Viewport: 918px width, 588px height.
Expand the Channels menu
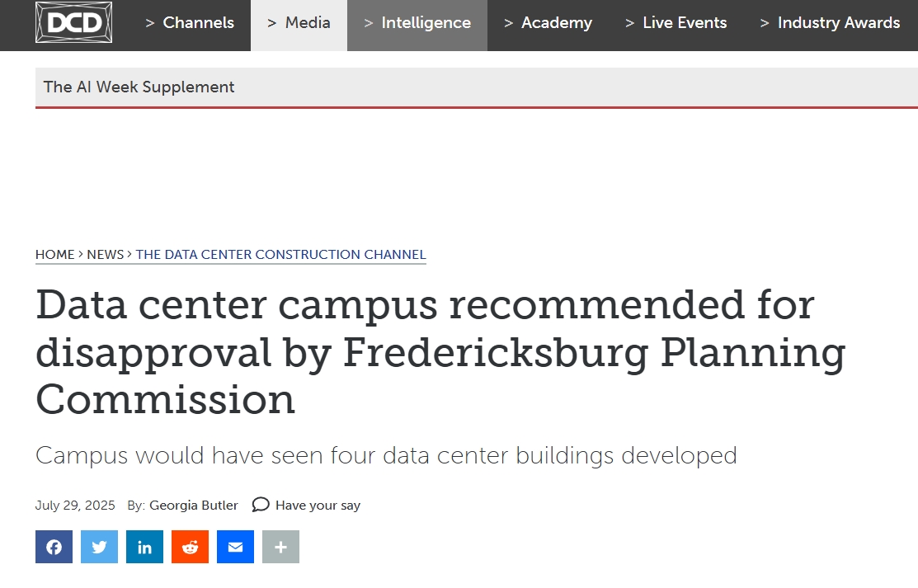190,23
